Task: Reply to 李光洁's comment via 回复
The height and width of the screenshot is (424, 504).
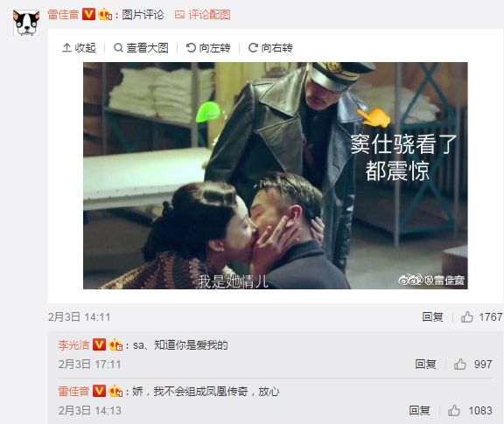Action: click(425, 365)
